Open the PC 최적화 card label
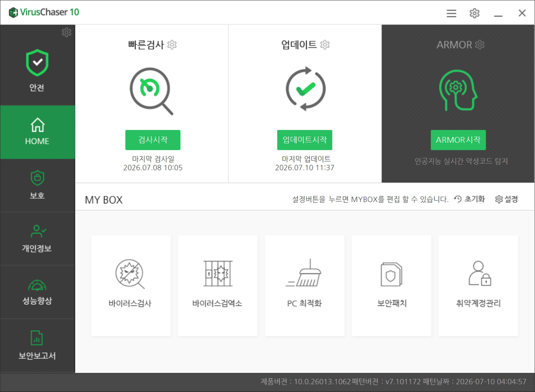Image resolution: width=535 pixels, height=392 pixels. coord(305,304)
